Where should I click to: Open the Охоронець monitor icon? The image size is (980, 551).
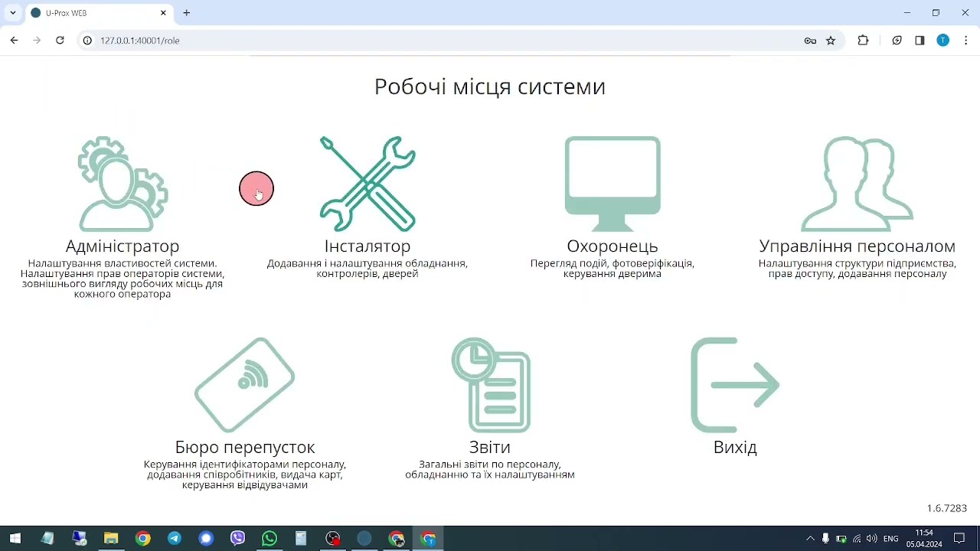click(612, 184)
